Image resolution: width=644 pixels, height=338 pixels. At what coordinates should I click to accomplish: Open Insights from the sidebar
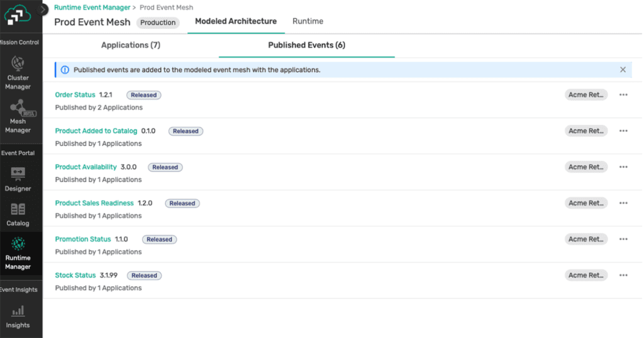pos(18,315)
